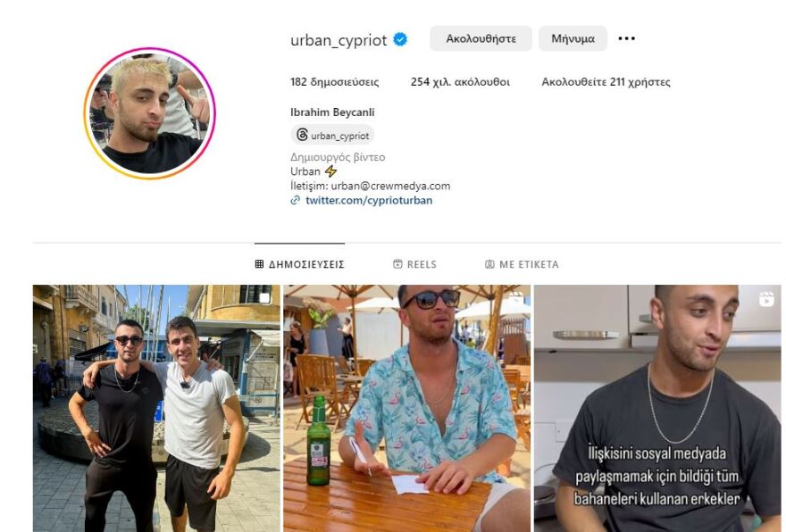Open the twitter.com/cypriоturban link
The width and height of the screenshot is (786, 532).
[x=369, y=200]
